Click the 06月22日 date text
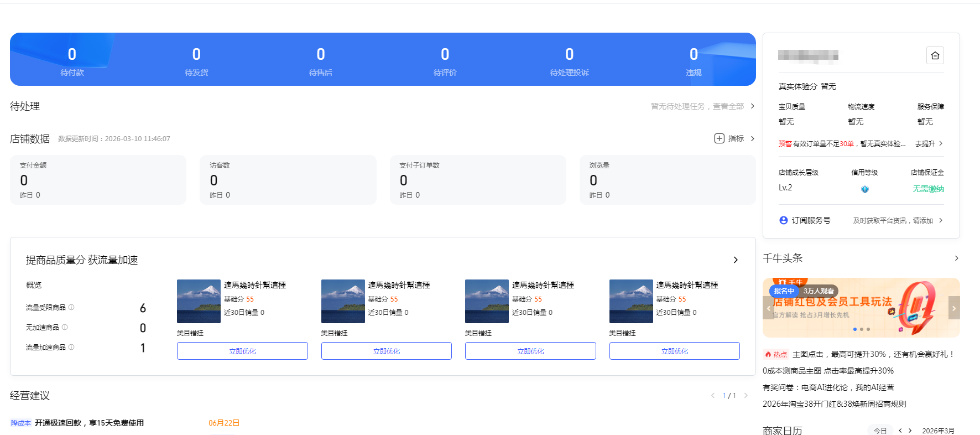 [224, 423]
